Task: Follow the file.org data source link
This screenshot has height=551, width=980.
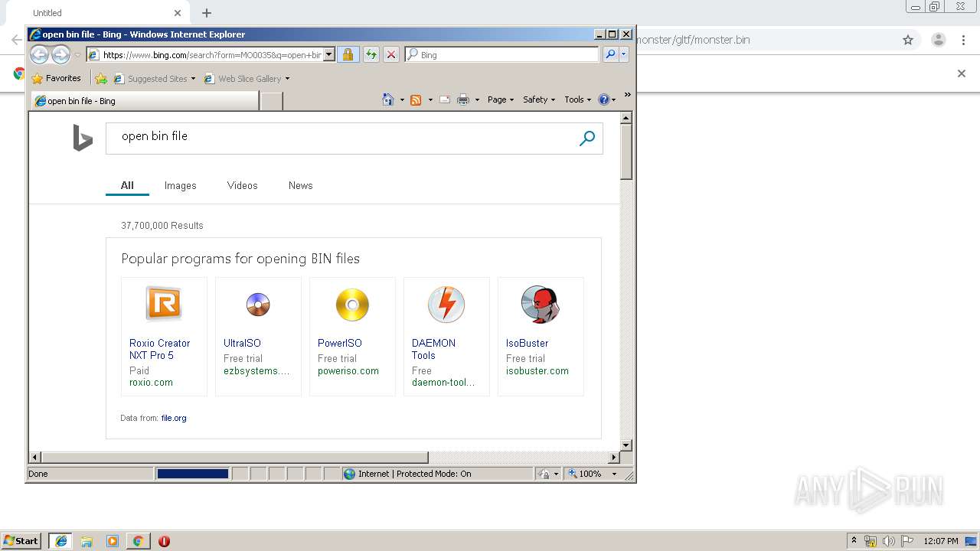Action: click(x=174, y=418)
